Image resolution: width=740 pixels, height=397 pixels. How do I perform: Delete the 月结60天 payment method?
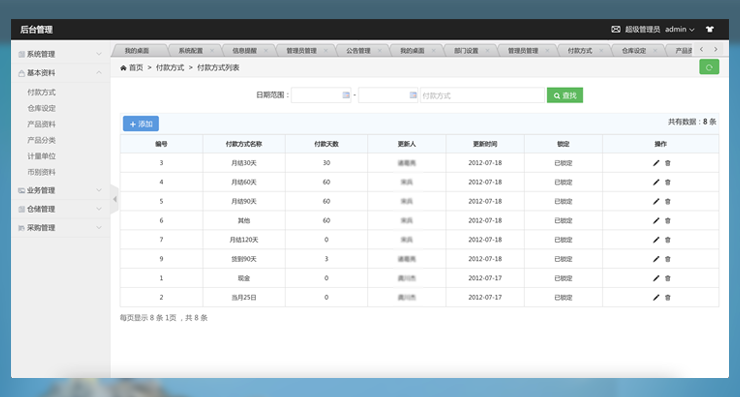tap(668, 182)
